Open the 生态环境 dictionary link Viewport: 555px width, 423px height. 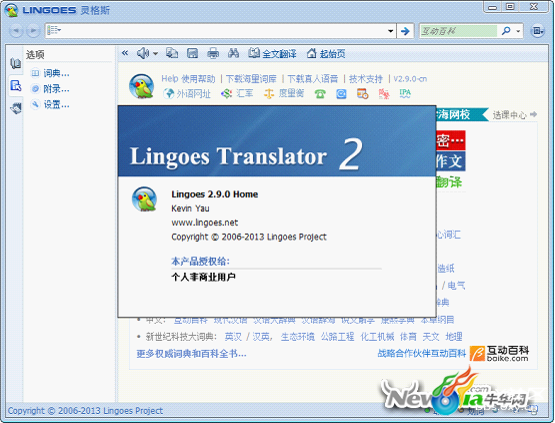click(298, 337)
